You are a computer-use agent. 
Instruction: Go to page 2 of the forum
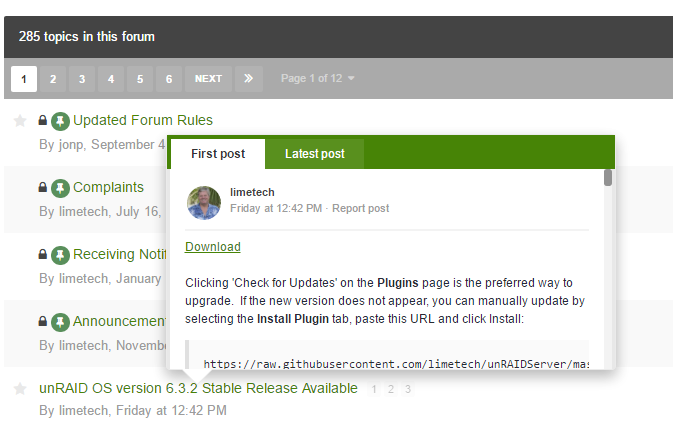[53, 79]
